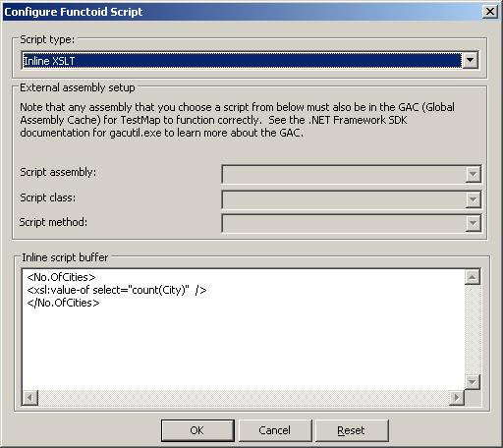Confirm the script with the OK button
503x448 pixels.
click(197, 430)
